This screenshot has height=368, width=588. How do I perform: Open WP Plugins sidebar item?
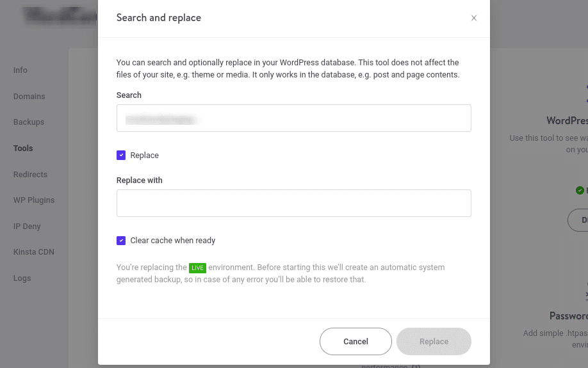(34, 200)
